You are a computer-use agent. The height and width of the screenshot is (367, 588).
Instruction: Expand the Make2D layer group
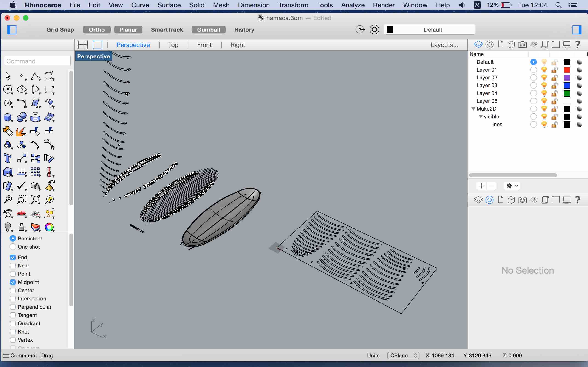pos(474,108)
